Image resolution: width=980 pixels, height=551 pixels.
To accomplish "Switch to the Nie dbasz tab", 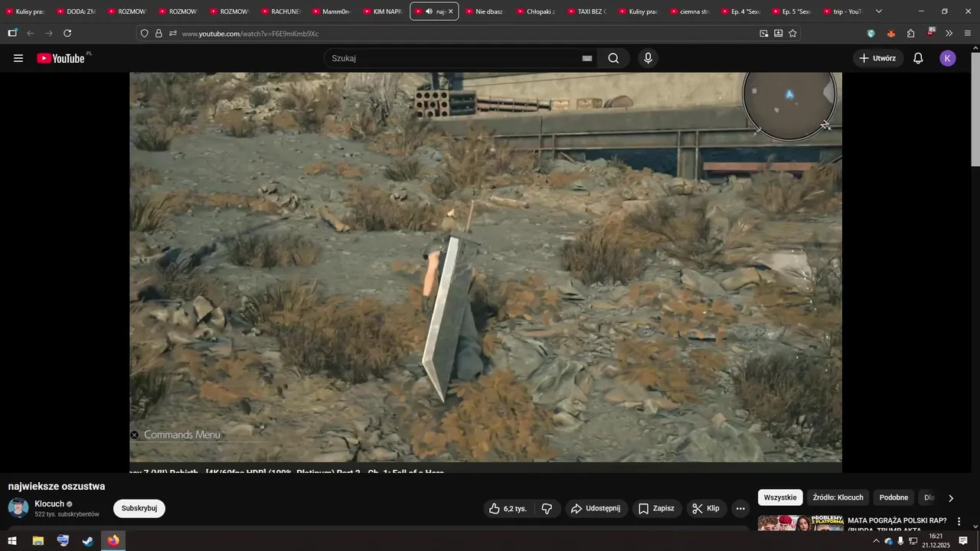I will point(485,11).
